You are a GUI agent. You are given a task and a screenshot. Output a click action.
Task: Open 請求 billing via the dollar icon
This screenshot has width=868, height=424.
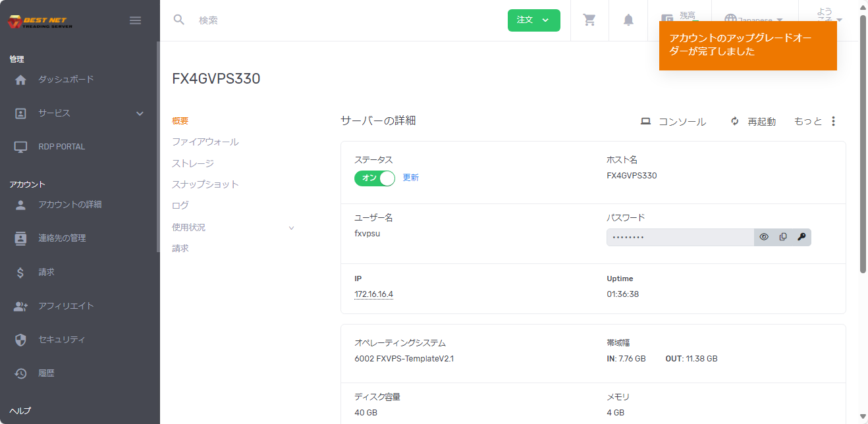[x=47, y=272]
